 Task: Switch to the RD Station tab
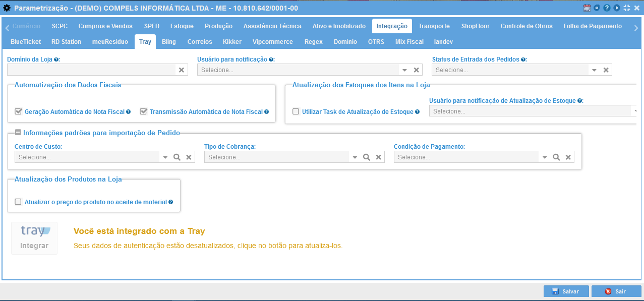66,42
